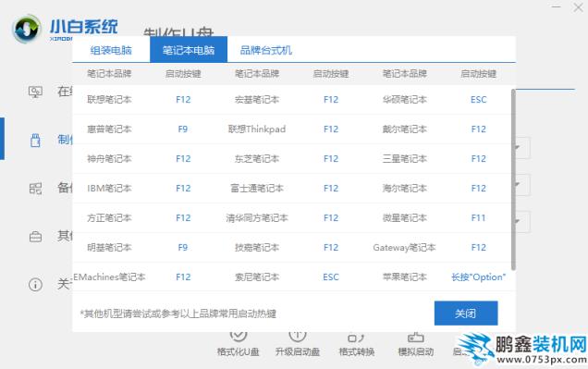Viewport: 588px width, 369px height.
Task: Click the Gateway笔记本 cell
Action: pyautogui.click(x=405, y=248)
